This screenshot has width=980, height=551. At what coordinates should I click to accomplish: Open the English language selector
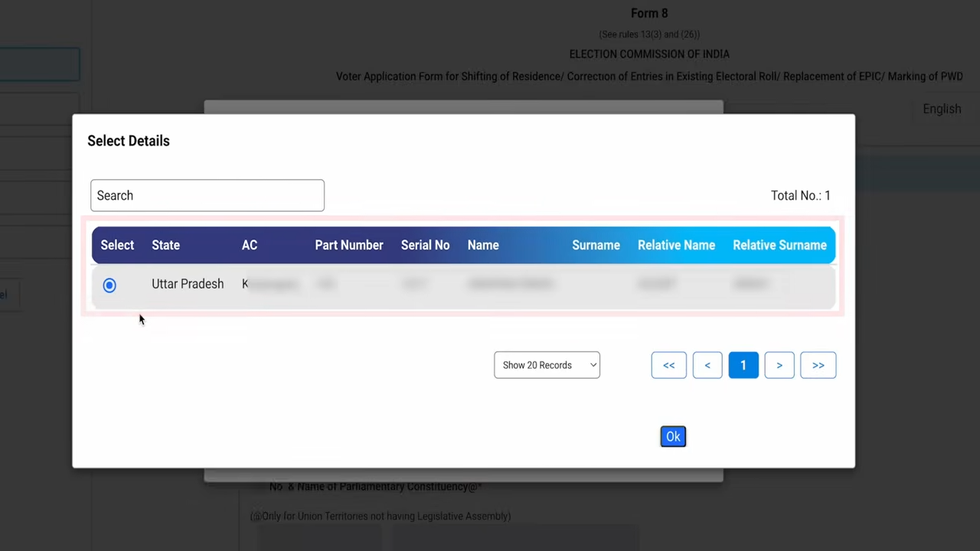coord(942,109)
